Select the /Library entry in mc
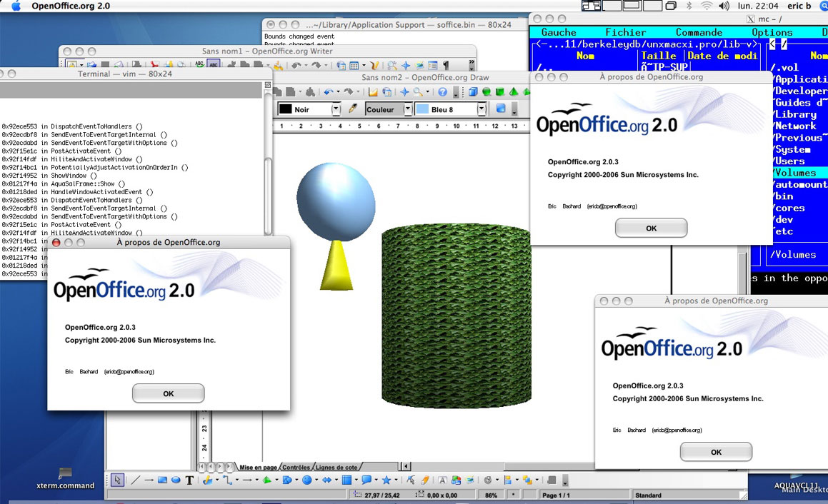 coord(795,114)
